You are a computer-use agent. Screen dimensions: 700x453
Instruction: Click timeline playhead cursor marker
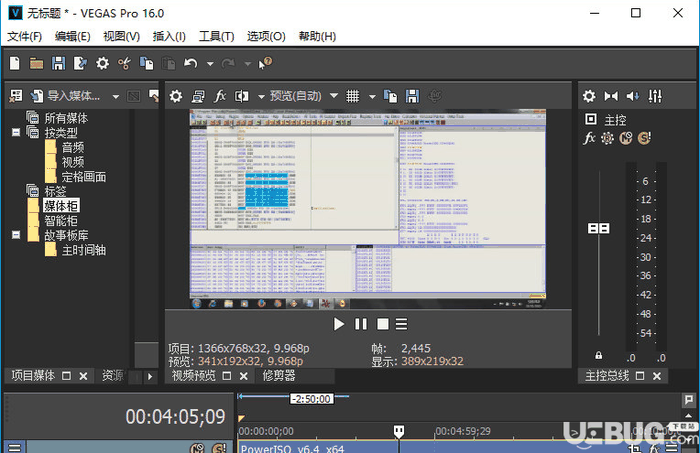pyautogui.click(x=399, y=431)
